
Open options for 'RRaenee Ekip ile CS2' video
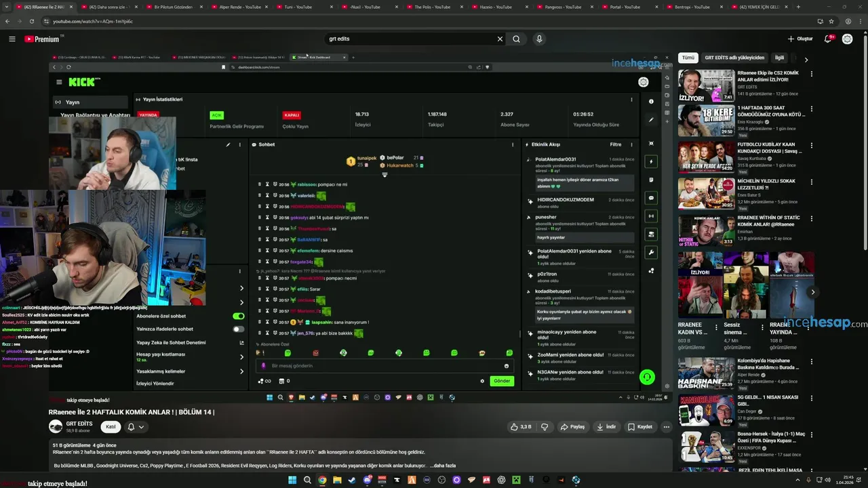pos(811,73)
